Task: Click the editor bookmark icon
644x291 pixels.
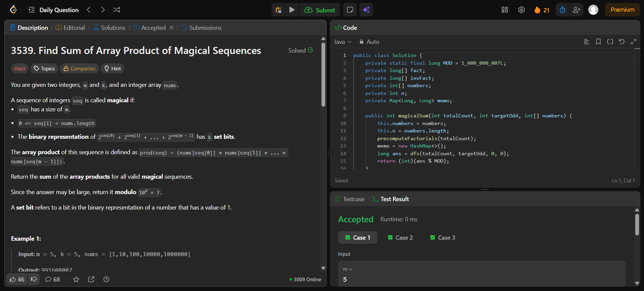Action: (598, 42)
